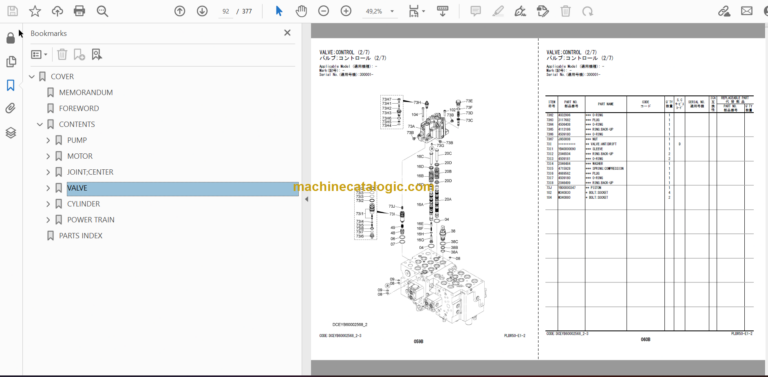Viewport: 768px width, 377px height.
Task: Open the PUMP bookmark
Action: 77,140
